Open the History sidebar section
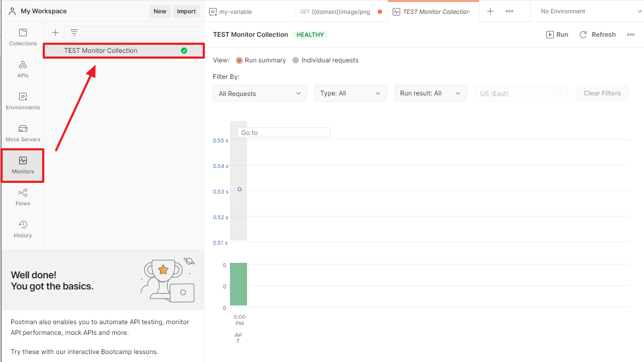This screenshot has width=644, height=362. click(23, 229)
